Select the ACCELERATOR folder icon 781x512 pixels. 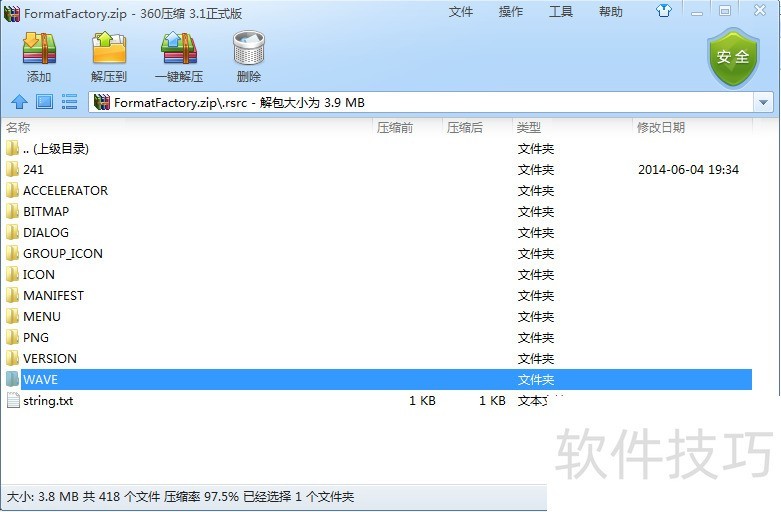(x=12, y=190)
